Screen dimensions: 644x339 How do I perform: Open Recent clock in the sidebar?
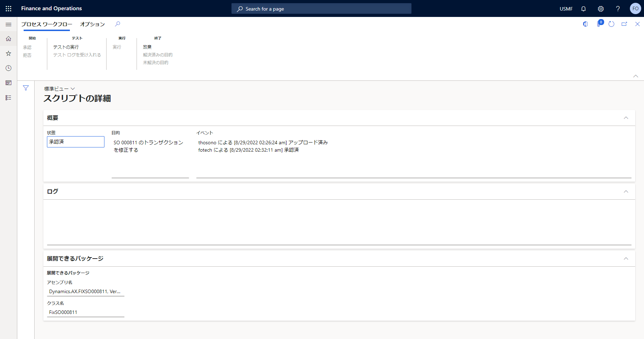[x=8, y=68]
